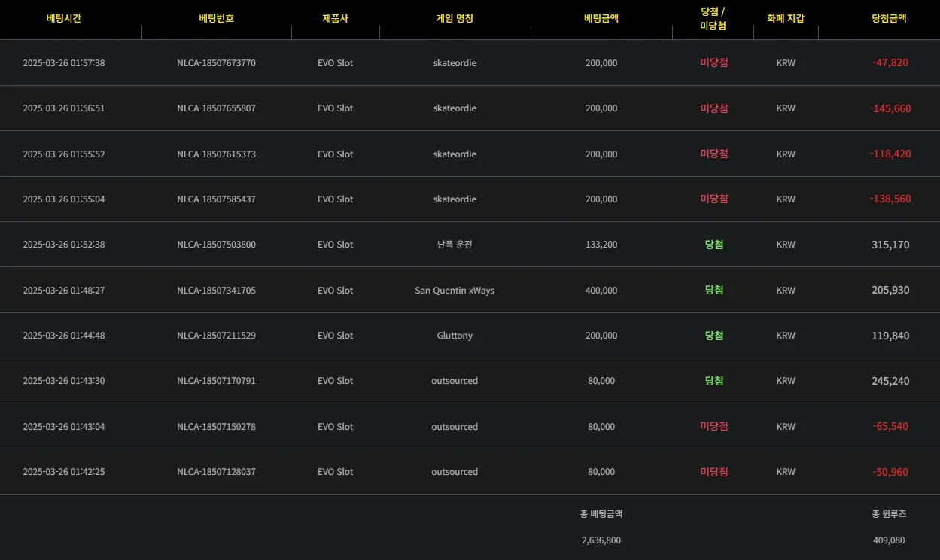Select the 베팅금액 column header
Viewport: 940px width, 560px height.
[x=601, y=18]
